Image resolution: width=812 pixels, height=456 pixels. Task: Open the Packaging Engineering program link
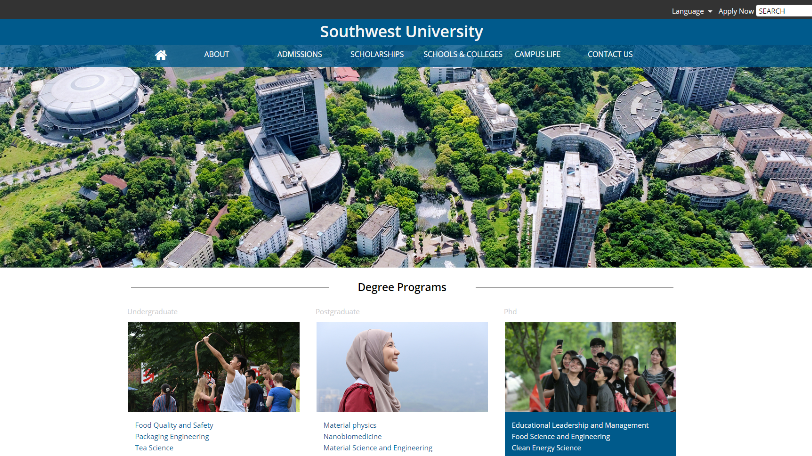coord(173,437)
